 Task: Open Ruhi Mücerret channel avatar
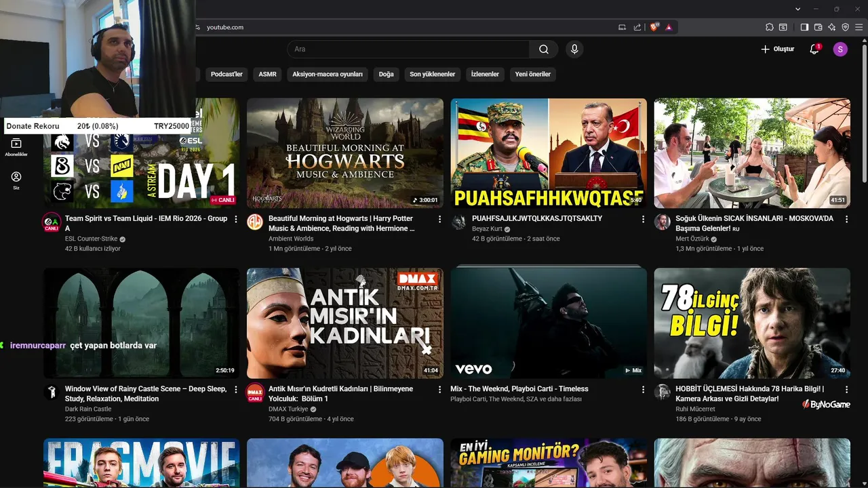click(662, 392)
